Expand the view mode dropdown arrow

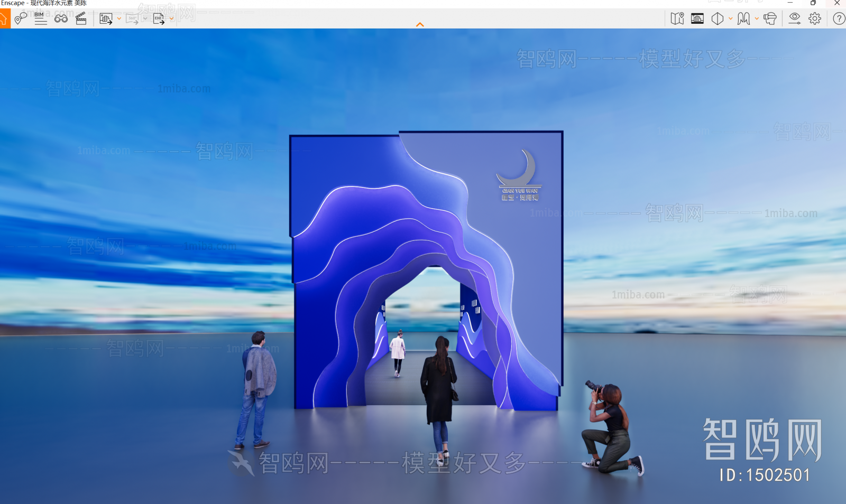pyautogui.click(x=731, y=18)
